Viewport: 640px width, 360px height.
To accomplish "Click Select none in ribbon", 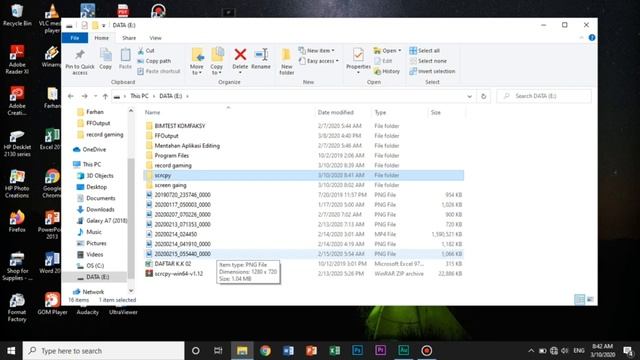I will pos(428,61).
